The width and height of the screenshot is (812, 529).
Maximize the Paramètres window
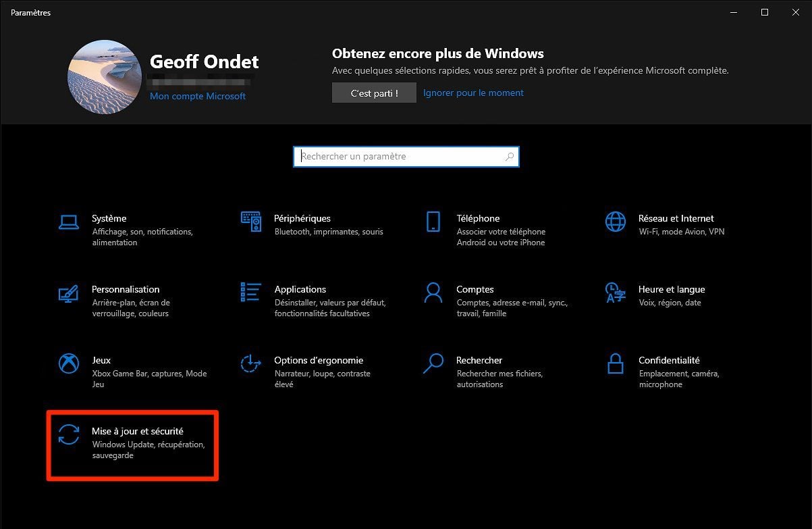765,11
